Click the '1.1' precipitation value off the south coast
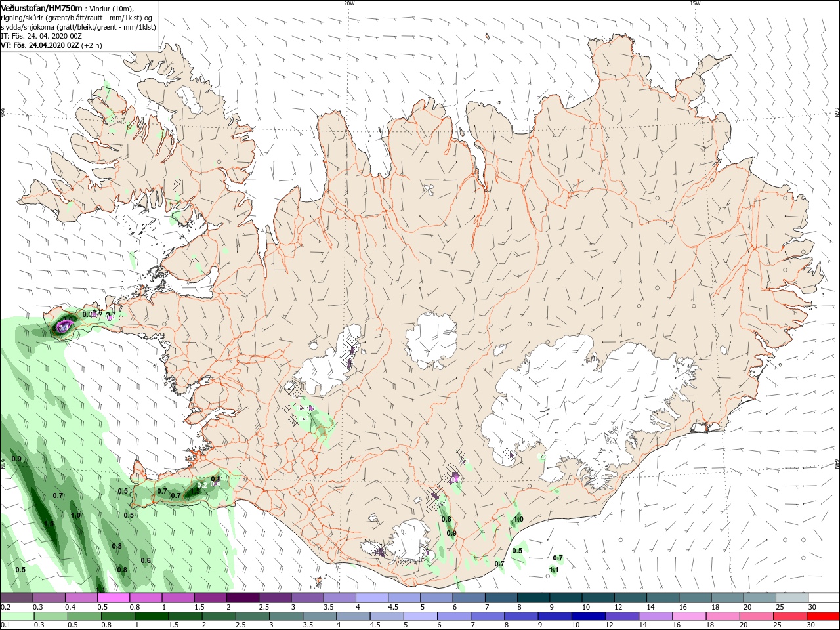 tap(554, 570)
